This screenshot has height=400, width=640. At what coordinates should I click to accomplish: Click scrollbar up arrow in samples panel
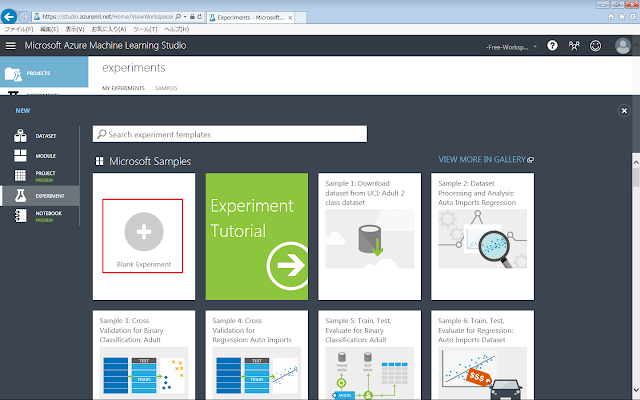[636, 162]
